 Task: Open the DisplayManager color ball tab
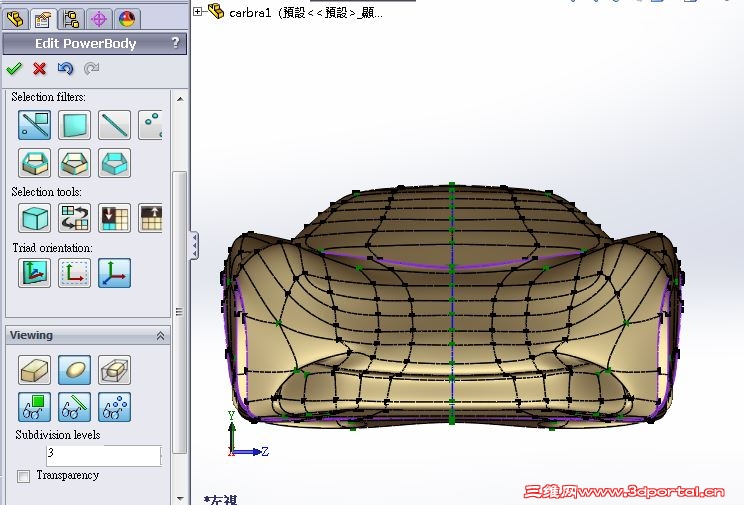coord(127,19)
